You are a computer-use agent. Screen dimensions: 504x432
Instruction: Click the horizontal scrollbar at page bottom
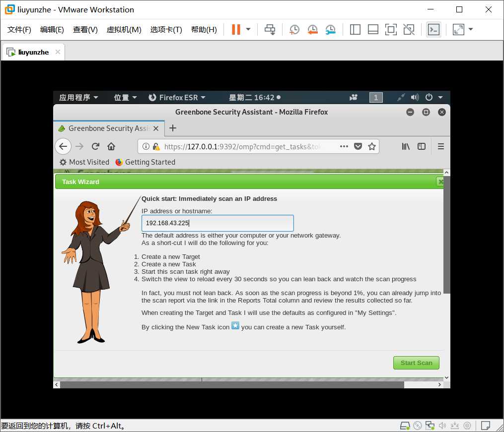click(x=232, y=384)
